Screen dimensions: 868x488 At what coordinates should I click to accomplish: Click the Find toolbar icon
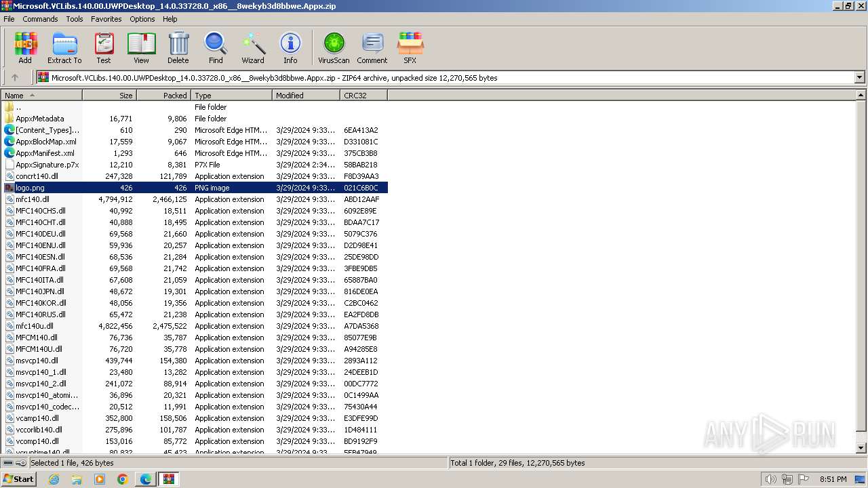tap(216, 47)
